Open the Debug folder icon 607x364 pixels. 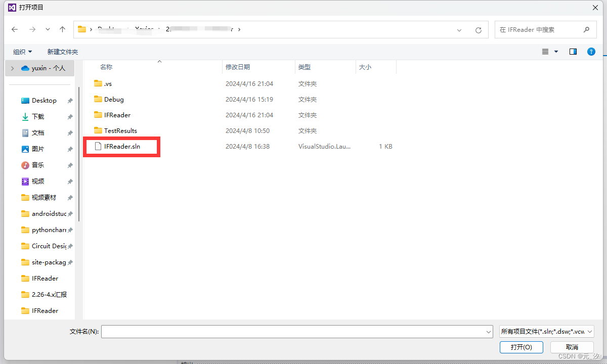click(x=97, y=99)
